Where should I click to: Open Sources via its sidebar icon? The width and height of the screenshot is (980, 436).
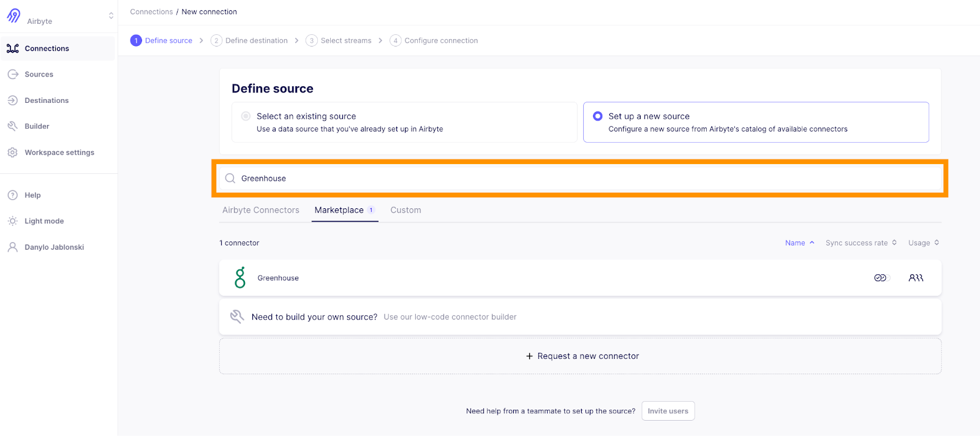[13, 74]
